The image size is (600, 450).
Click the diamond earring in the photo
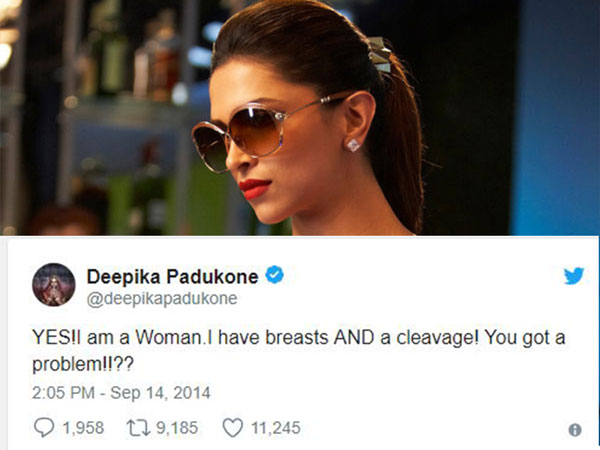coord(353,145)
